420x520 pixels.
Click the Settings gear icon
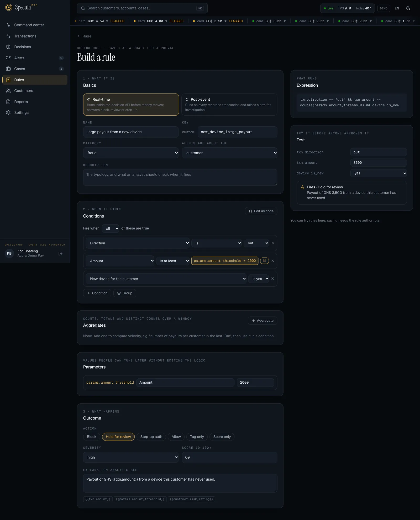click(x=8, y=112)
